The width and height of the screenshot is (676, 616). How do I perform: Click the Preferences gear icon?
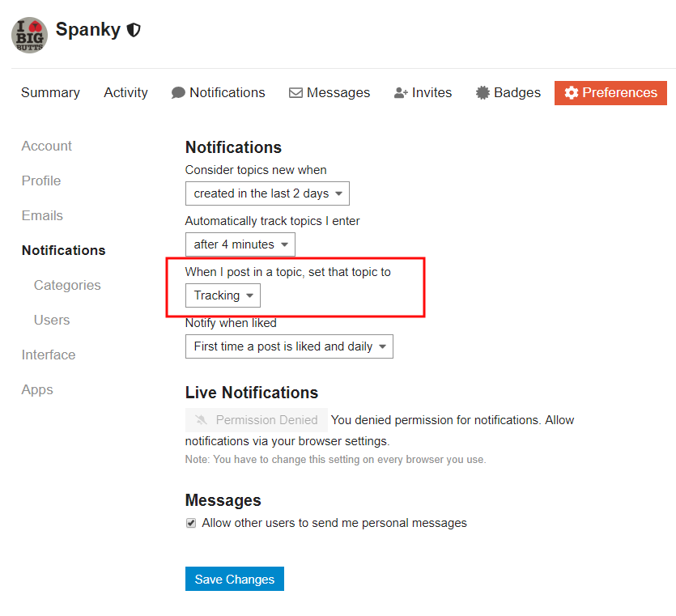click(572, 93)
